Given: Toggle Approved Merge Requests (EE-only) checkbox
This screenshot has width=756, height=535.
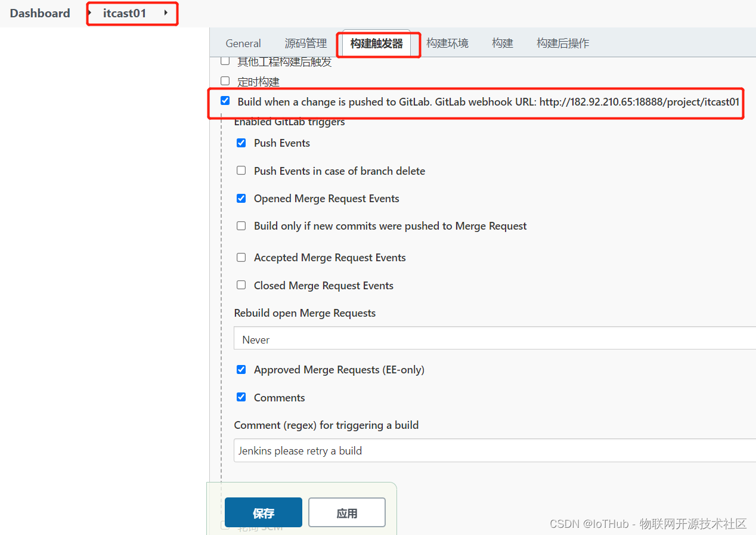Looking at the screenshot, I should (x=241, y=369).
